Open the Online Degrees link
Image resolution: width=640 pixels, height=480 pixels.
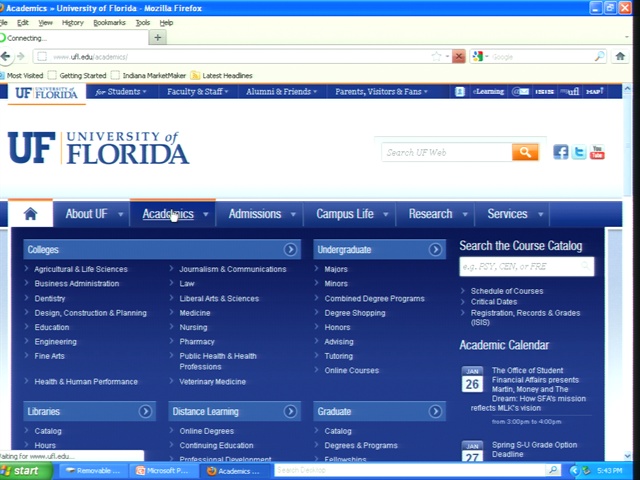point(207,431)
